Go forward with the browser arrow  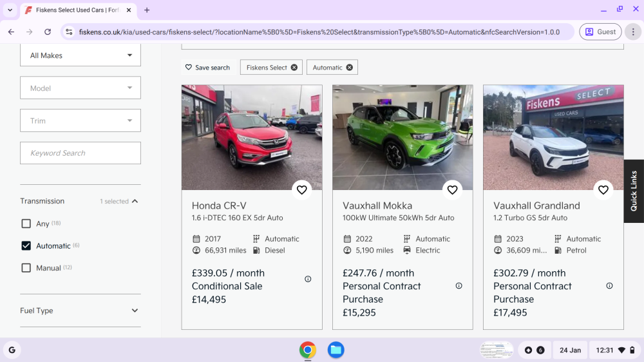[29, 32]
